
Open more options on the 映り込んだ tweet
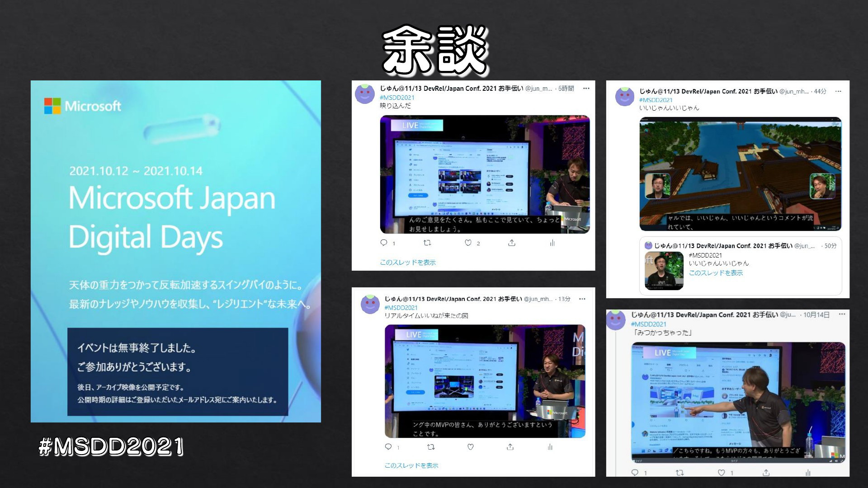pyautogui.click(x=586, y=89)
